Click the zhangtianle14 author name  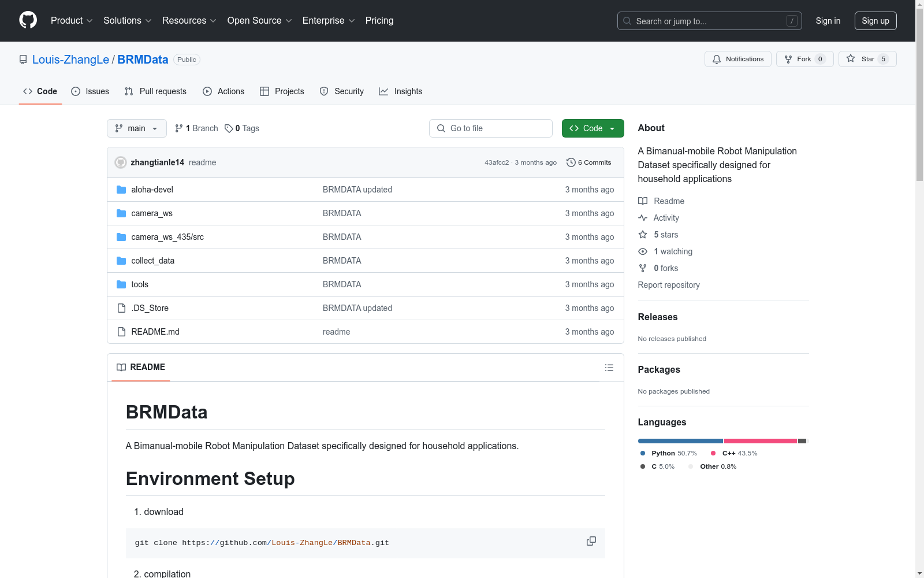[158, 162]
